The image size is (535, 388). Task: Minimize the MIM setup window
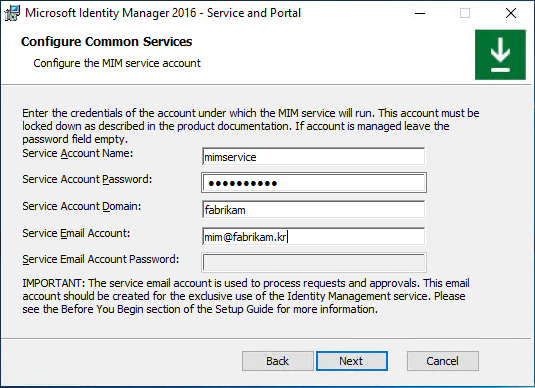420,13
